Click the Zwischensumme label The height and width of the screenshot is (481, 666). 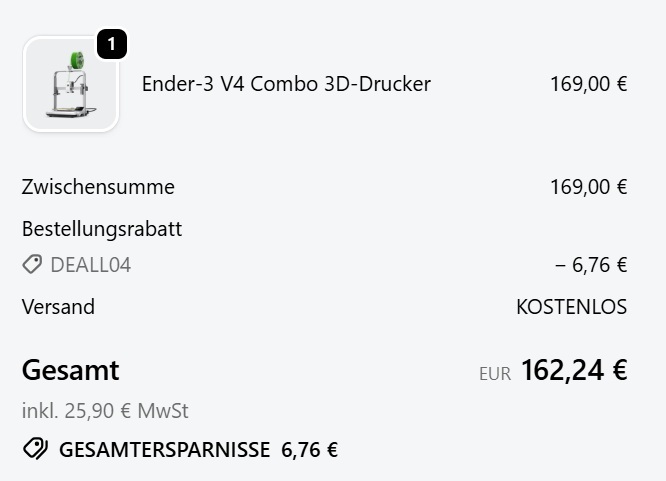coord(98,187)
